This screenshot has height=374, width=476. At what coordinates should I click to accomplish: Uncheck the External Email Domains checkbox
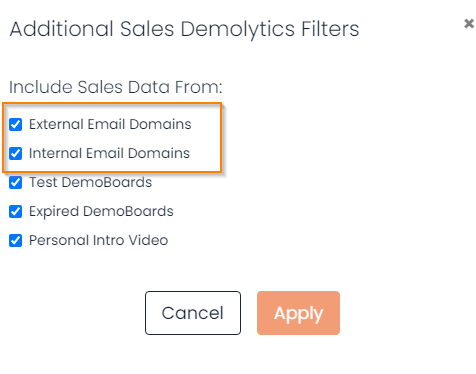point(15,124)
